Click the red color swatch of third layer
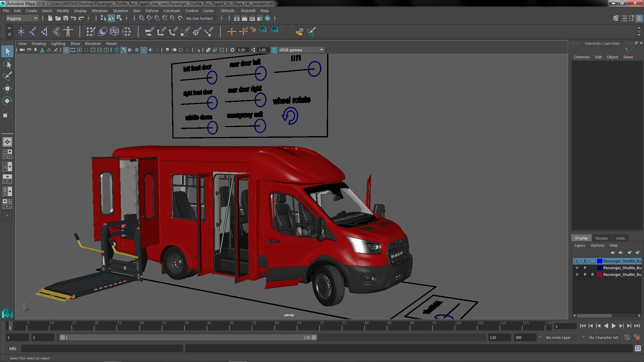 (x=599, y=275)
